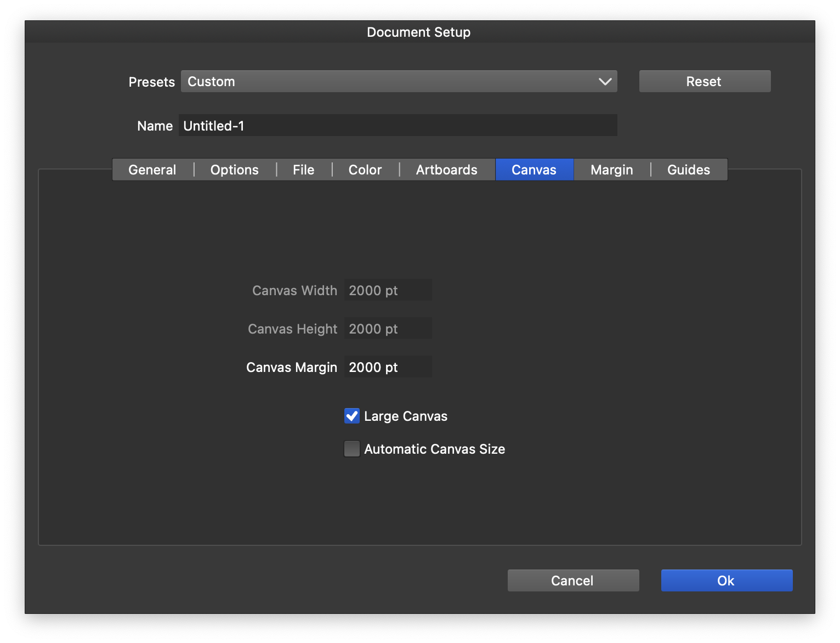Click the Document Setup title bar

coord(419,32)
